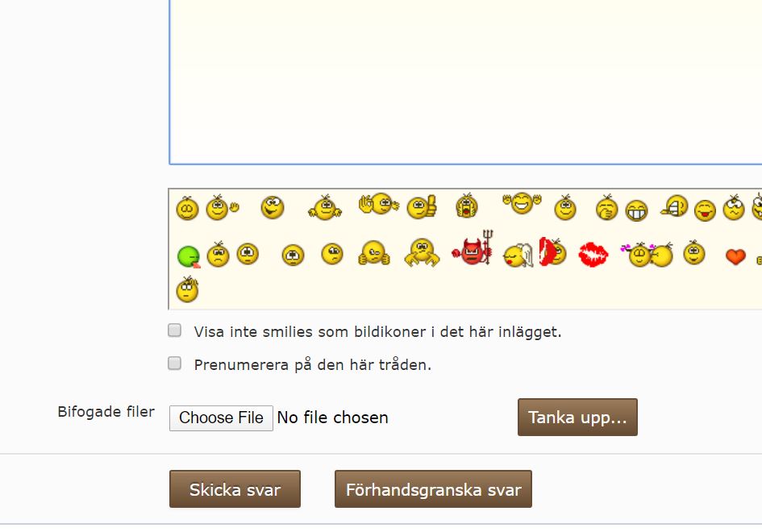Submit reply with 'Skicka svar' button
Image resolution: width=762 pixels, height=532 pixels.
coord(235,488)
